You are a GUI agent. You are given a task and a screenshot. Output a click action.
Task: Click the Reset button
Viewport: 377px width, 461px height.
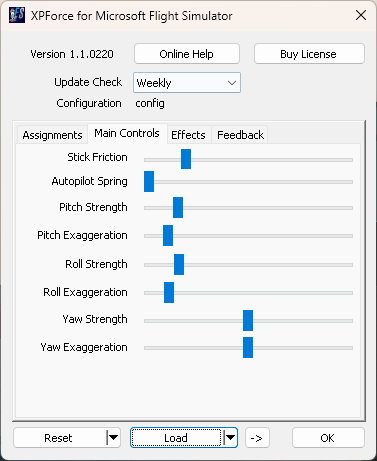tap(58, 438)
